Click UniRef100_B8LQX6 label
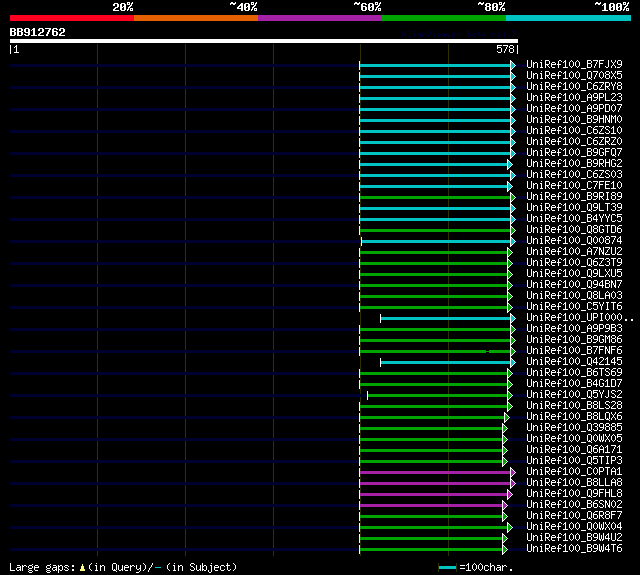The image size is (640, 575). coord(574,417)
